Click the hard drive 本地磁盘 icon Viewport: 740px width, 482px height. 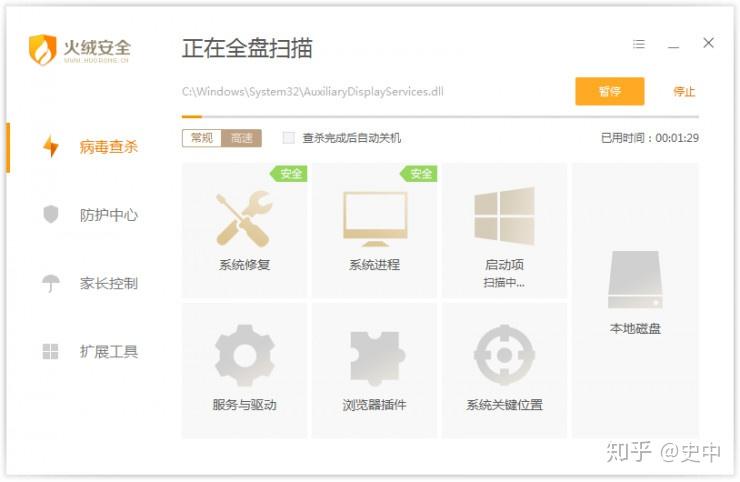point(635,279)
